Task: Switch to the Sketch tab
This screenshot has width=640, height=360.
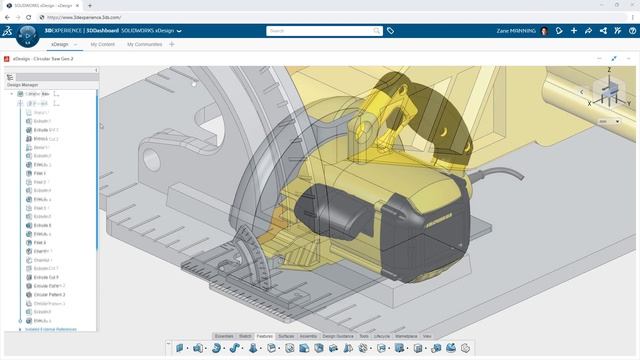Action: tap(245, 336)
